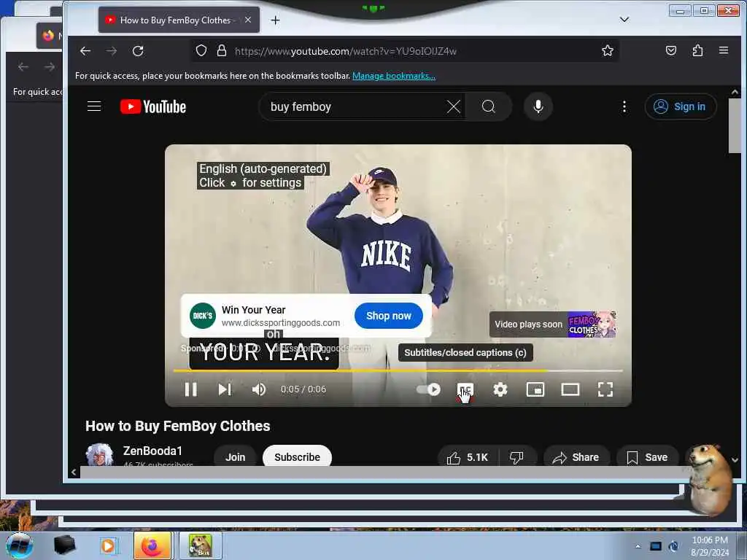Open the Dick's advertiser logo

click(x=203, y=316)
